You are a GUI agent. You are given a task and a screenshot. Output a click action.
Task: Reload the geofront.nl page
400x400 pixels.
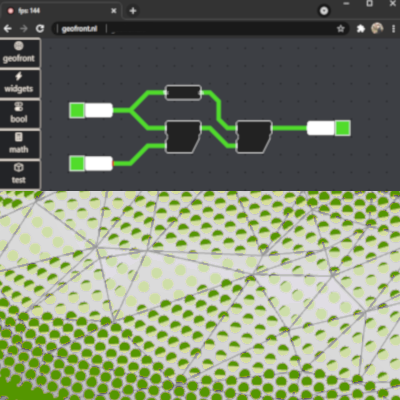click(40, 29)
